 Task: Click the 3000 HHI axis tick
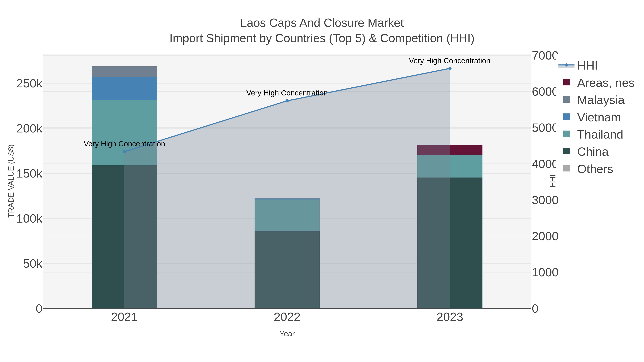point(545,200)
